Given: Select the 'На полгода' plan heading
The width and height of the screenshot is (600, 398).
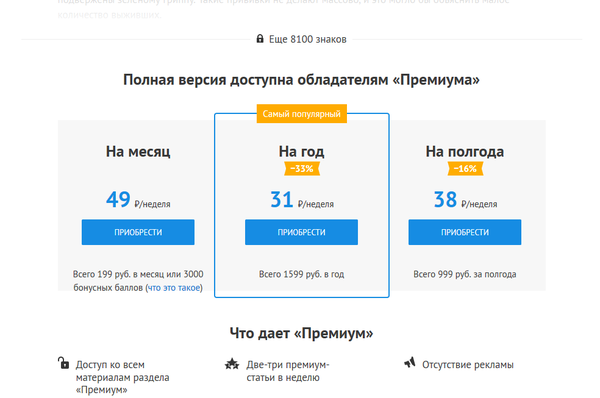Looking at the screenshot, I should point(465,152).
